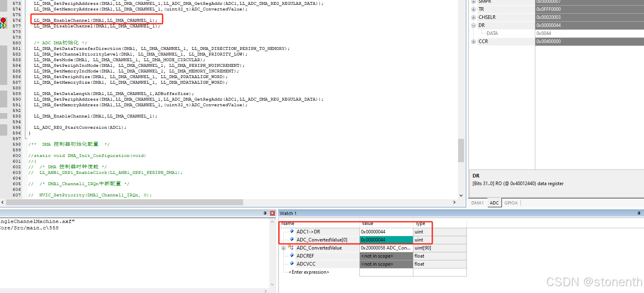
Task: Collapse the DR register node
Action: point(473,25)
